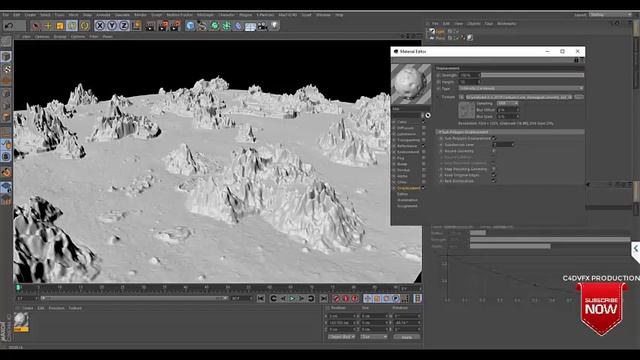640x360 pixels.
Task: Click the material preview sphere in Material Editor
Action: coord(411,84)
